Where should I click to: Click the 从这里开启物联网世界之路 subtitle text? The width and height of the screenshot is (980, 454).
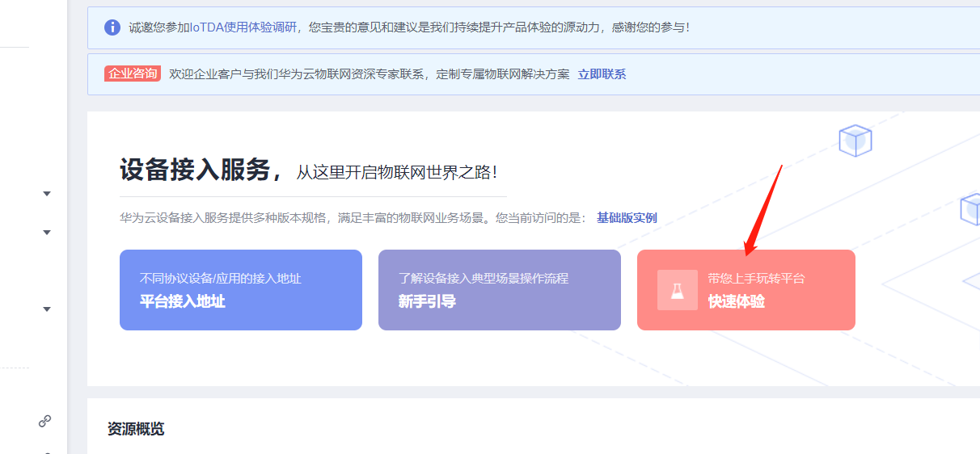(396, 172)
